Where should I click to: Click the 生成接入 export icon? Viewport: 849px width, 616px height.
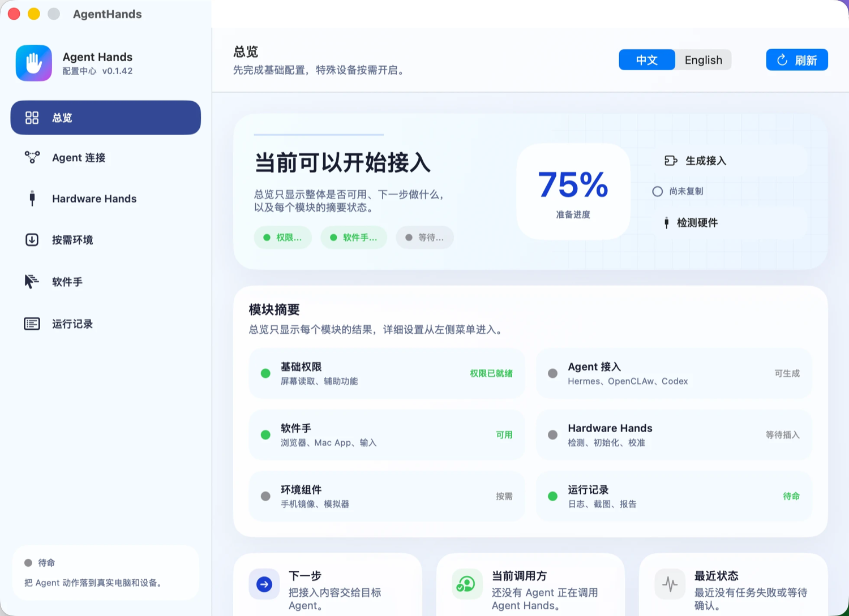[x=671, y=161]
